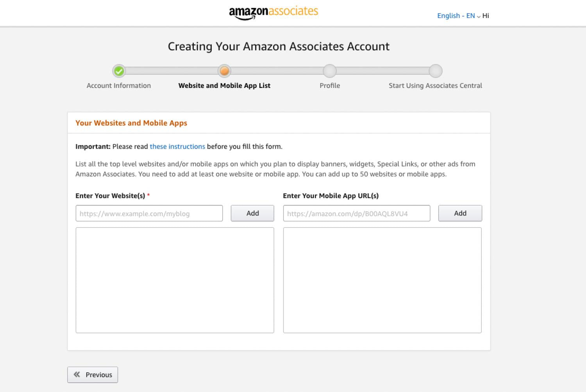Click the green Account Information checkmark icon
Viewport: 586px width, 392px height.
(119, 71)
